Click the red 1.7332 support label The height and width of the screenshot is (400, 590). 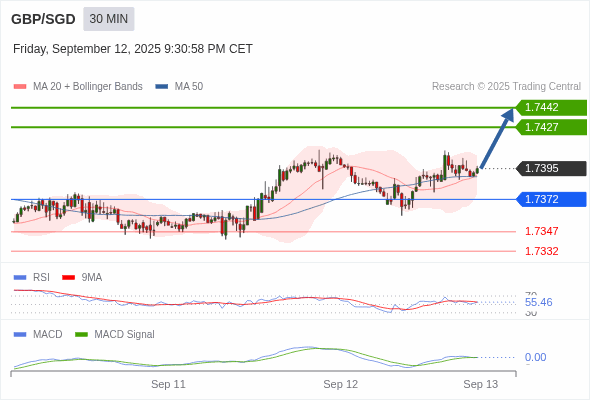[x=541, y=251]
